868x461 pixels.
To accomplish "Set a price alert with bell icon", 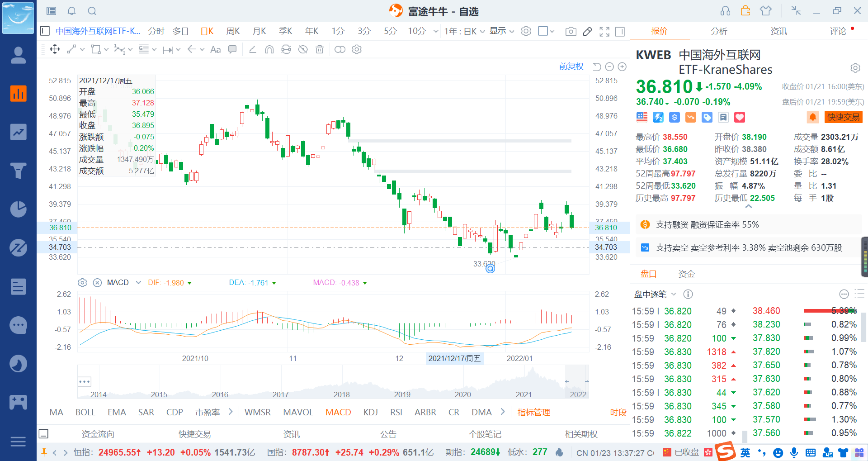I will pyautogui.click(x=812, y=117).
